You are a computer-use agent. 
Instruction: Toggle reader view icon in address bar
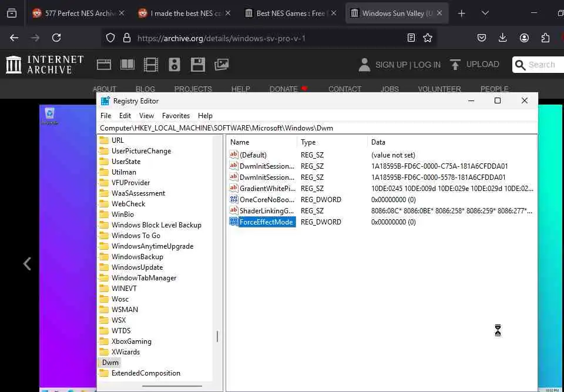[x=411, y=38]
